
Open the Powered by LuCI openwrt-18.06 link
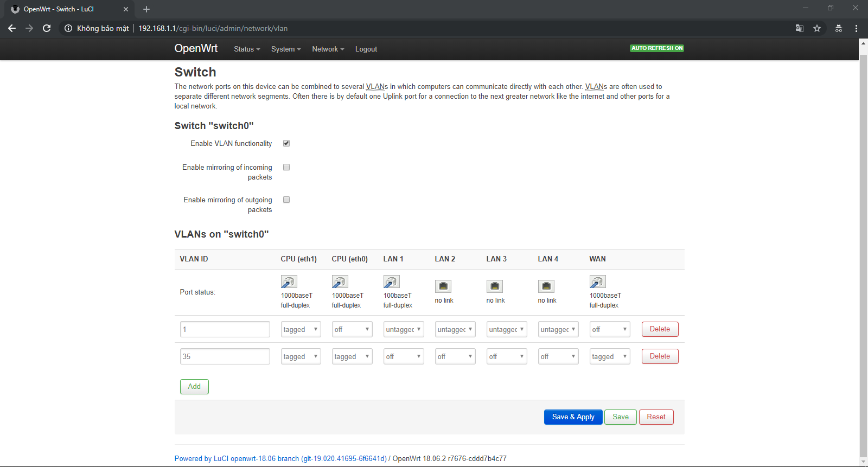tap(280, 459)
